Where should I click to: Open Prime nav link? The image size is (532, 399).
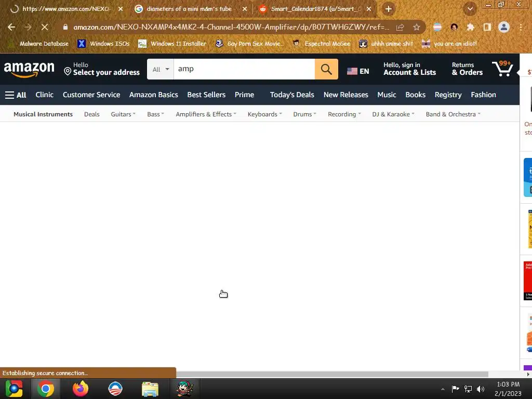[244, 95]
